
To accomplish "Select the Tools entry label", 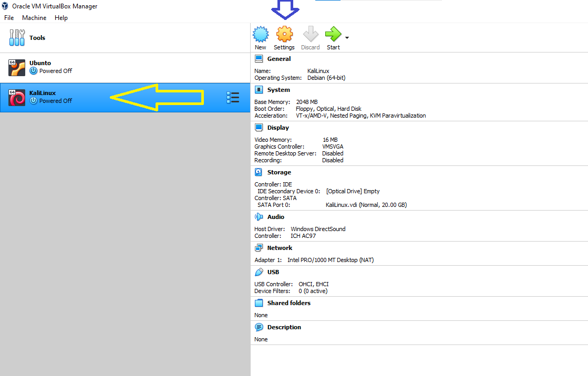I will 37,37.
